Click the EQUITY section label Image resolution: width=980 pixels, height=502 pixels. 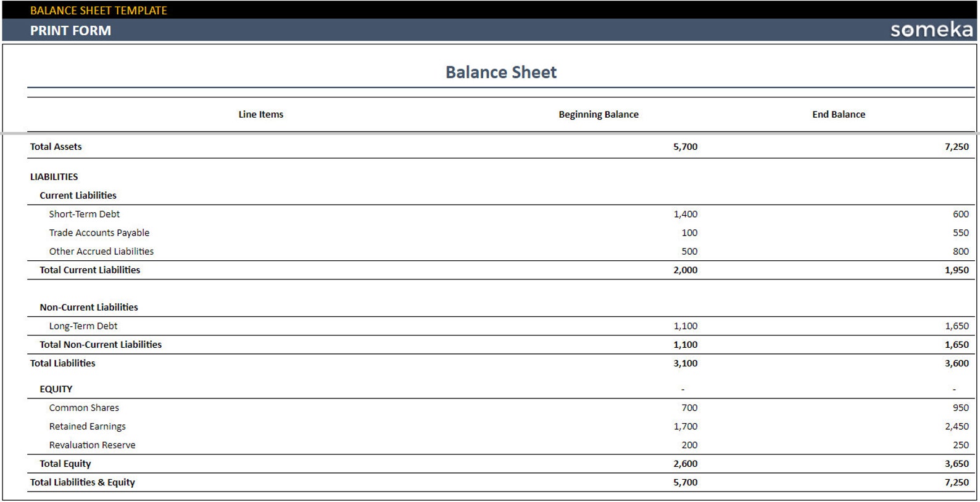(x=56, y=389)
